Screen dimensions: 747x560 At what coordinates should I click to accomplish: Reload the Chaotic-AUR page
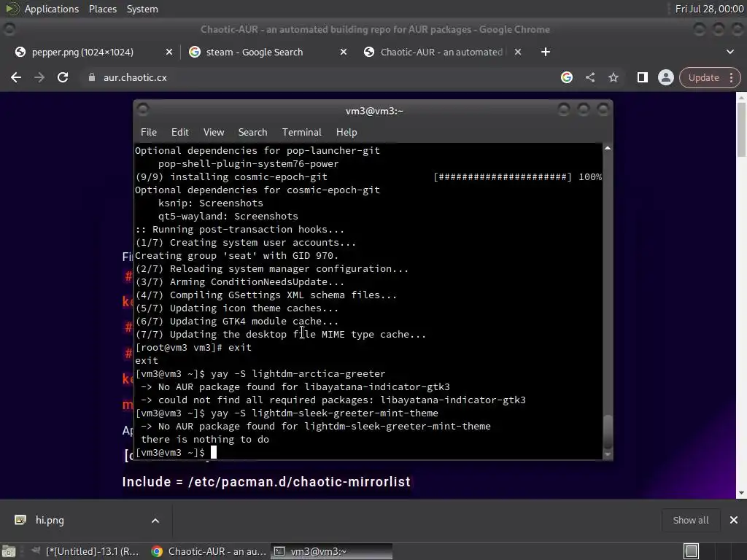63,77
